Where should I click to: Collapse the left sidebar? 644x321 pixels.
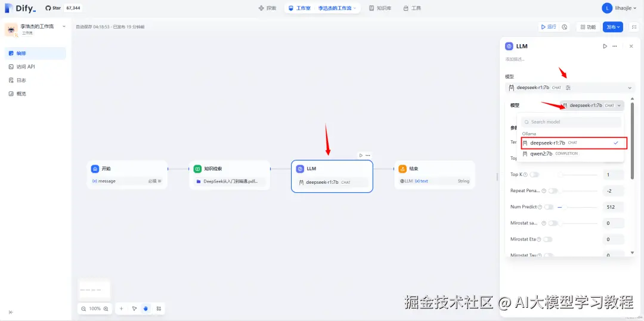click(x=11, y=312)
